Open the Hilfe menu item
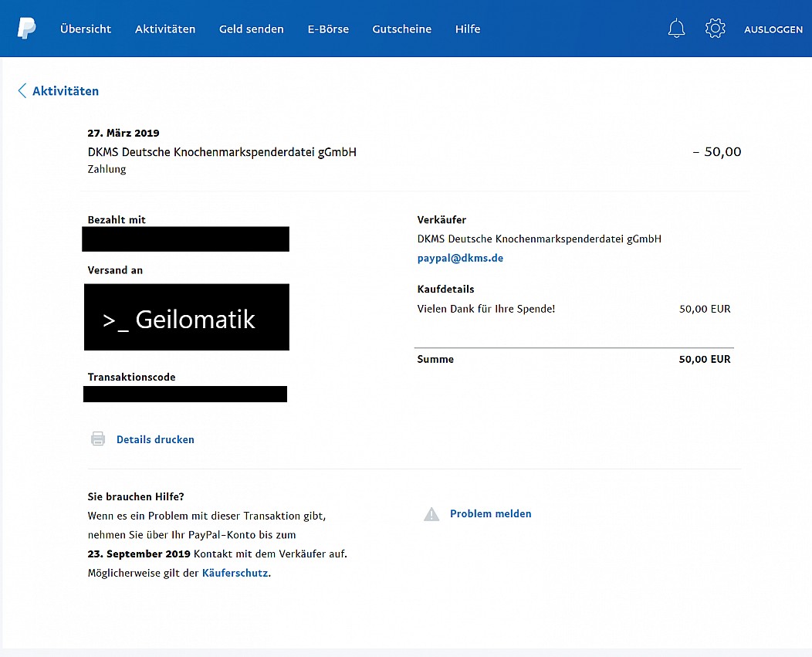Screen dimensions: 812x657 click(468, 29)
